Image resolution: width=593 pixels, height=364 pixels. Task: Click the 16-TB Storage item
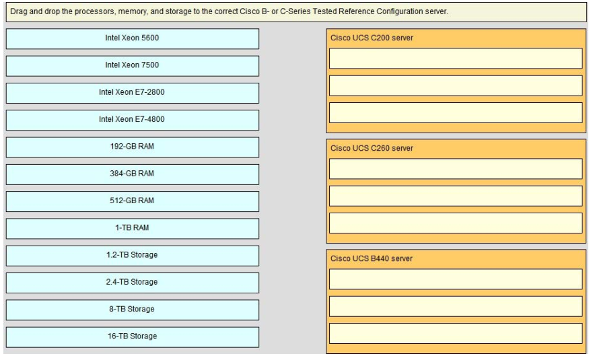133,337
